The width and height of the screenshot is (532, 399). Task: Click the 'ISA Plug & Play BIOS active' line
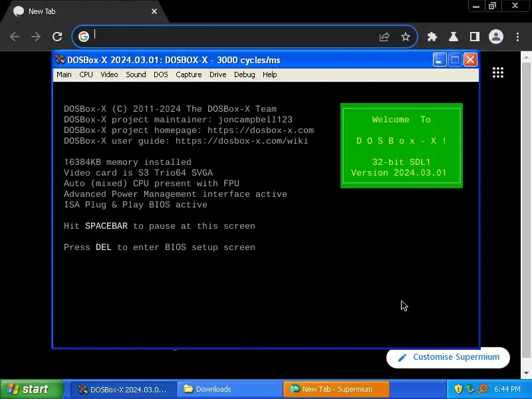(136, 205)
